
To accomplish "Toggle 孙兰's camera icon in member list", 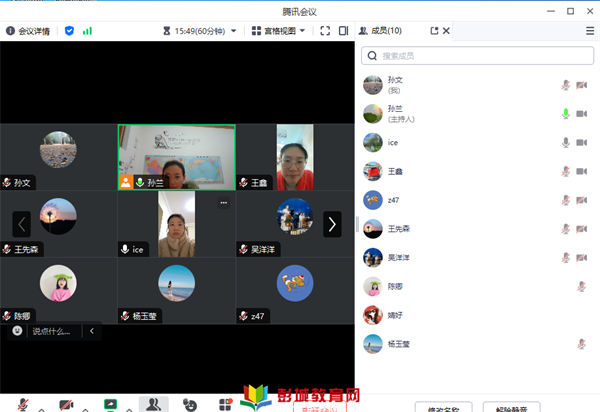I will [x=582, y=114].
